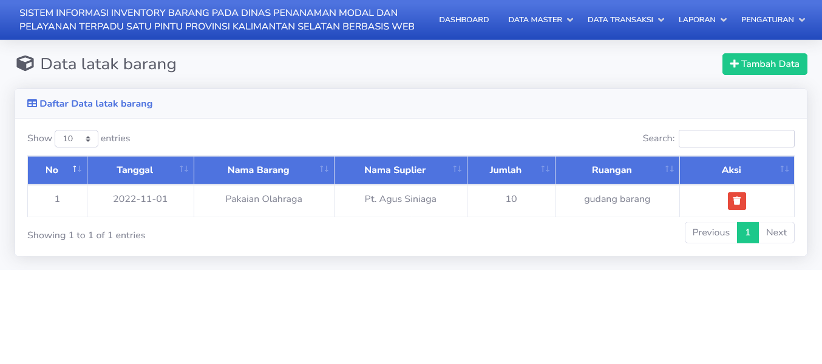Screen dimensions: 822x364
Task: Select page 1 in pagination
Action: coord(748,233)
